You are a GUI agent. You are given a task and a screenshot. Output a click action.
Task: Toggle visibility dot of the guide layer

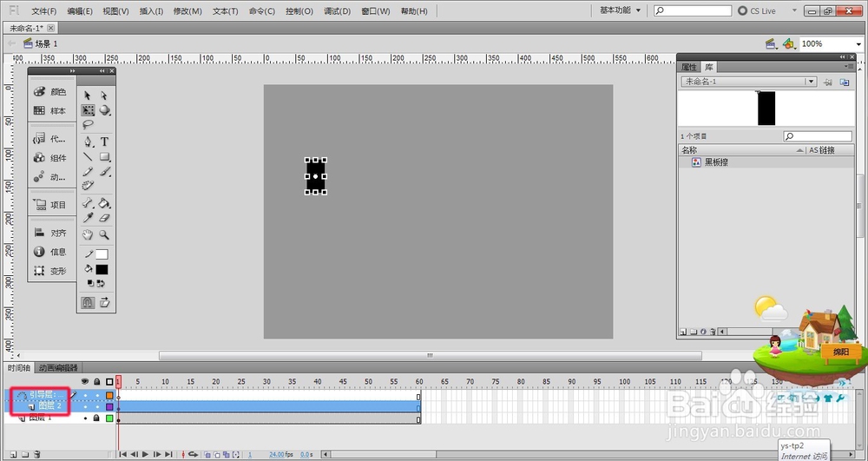click(85, 395)
